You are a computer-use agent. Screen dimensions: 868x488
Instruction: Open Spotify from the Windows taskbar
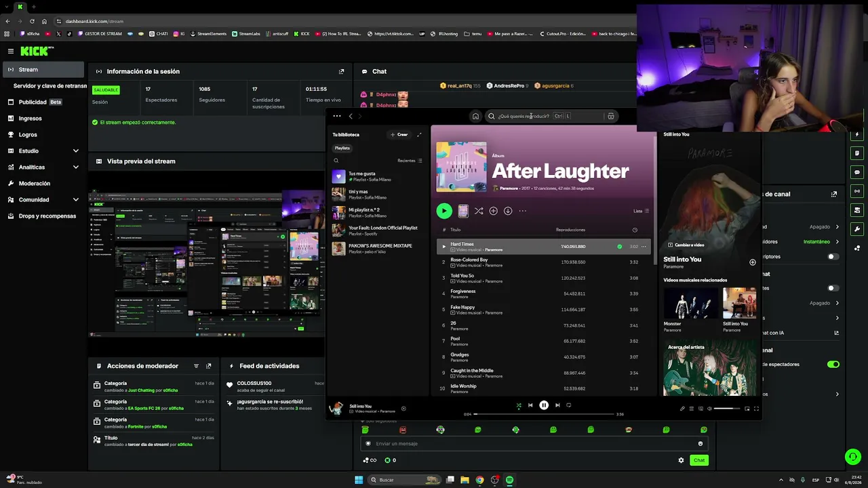pos(509,480)
